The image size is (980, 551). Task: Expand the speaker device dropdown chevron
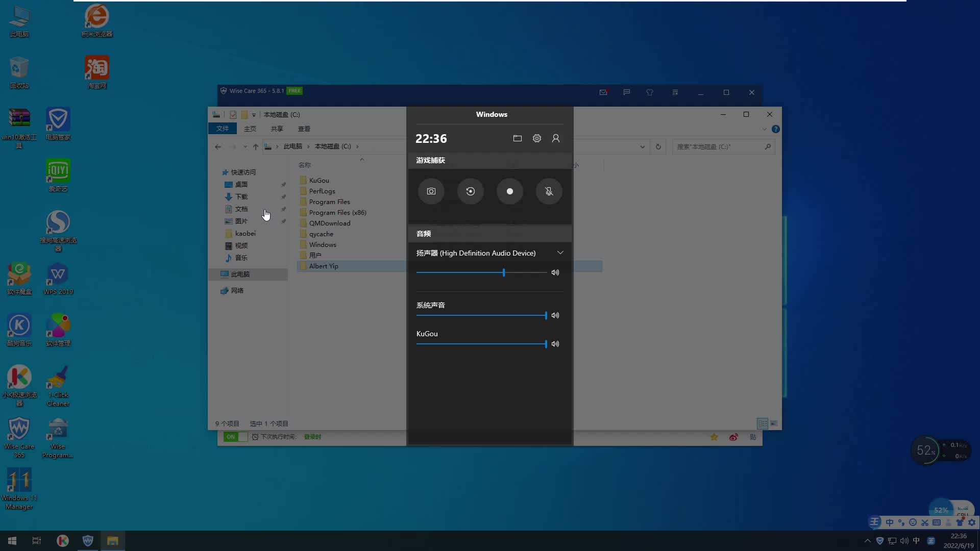(x=560, y=253)
